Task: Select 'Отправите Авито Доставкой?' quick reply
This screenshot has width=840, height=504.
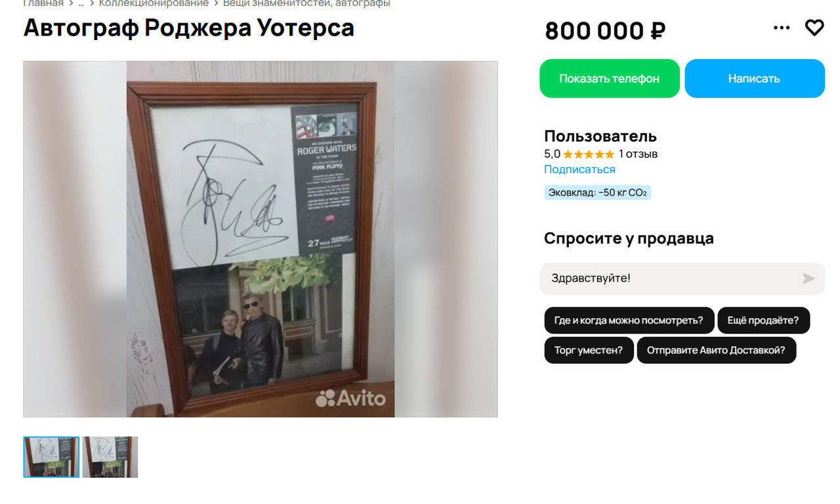Action: coord(716,350)
